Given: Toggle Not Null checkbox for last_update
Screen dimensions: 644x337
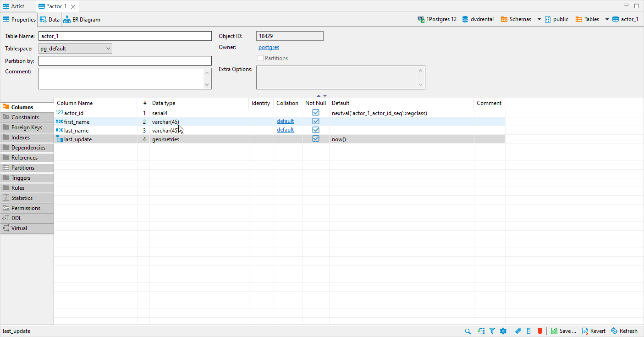Looking at the screenshot, I should 316,138.
